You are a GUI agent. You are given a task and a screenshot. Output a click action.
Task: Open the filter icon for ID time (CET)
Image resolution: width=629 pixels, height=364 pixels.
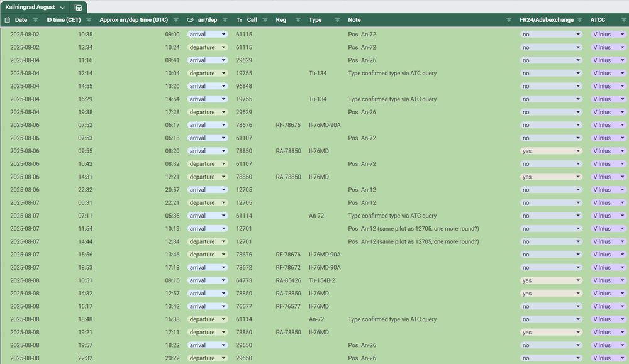coord(89,20)
